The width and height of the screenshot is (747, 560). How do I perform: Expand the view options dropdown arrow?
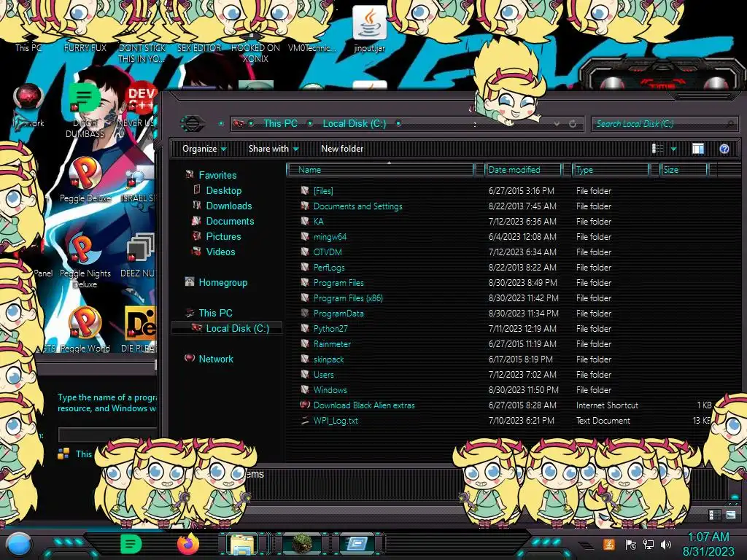click(x=673, y=149)
